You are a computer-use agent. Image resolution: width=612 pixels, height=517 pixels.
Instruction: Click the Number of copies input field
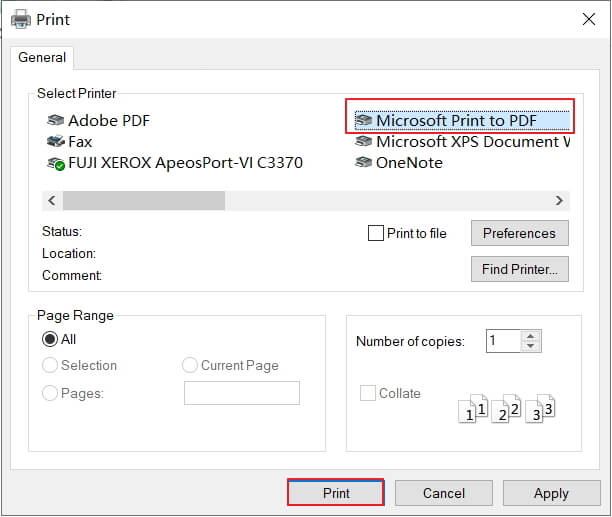click(x=503, y=341)
